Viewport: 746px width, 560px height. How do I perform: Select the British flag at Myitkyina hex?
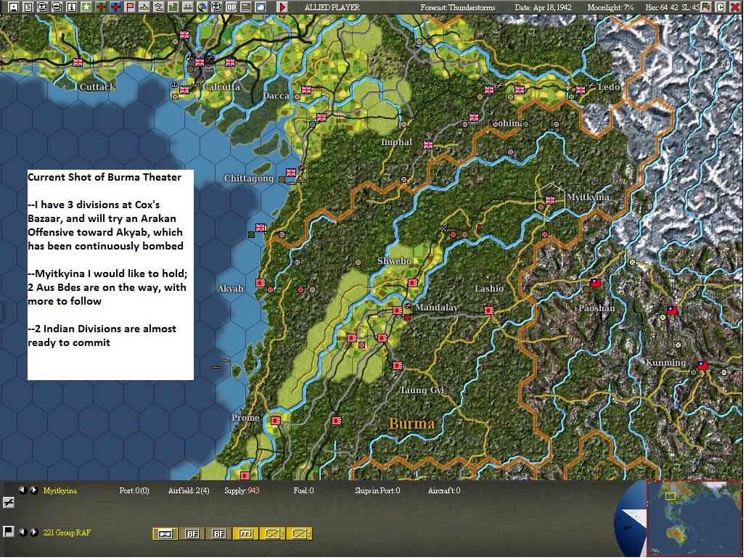click(x=550, y=200)
